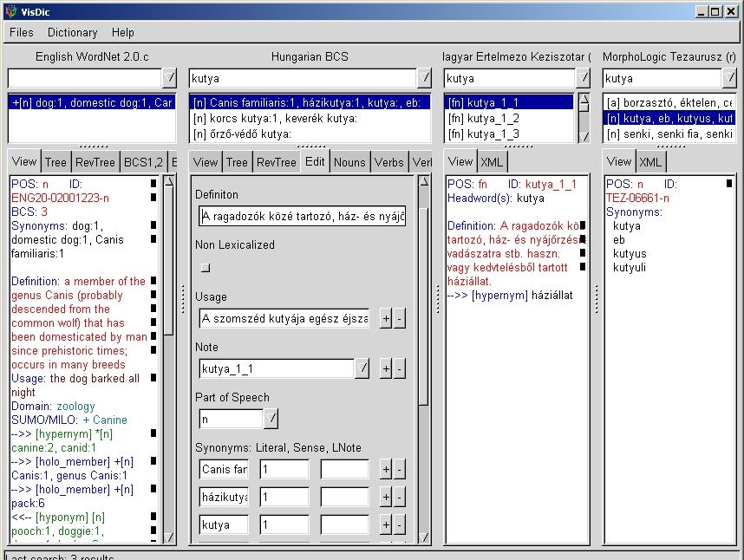Switch to View tab in Hungarian BCS
The width and height of the screenshot is (744, 560).
pos(206,162)
